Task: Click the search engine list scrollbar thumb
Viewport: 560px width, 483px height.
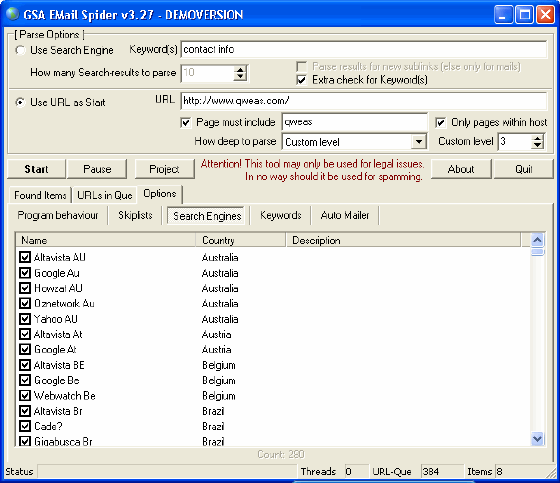Action: pos(538,252)
